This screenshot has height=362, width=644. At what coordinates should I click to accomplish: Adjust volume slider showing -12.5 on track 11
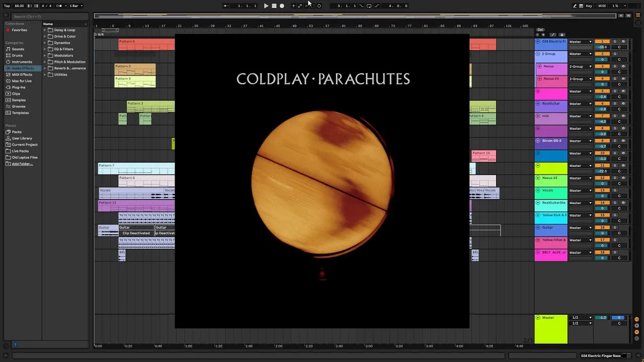pyautogui.click(x=602, y=171)
